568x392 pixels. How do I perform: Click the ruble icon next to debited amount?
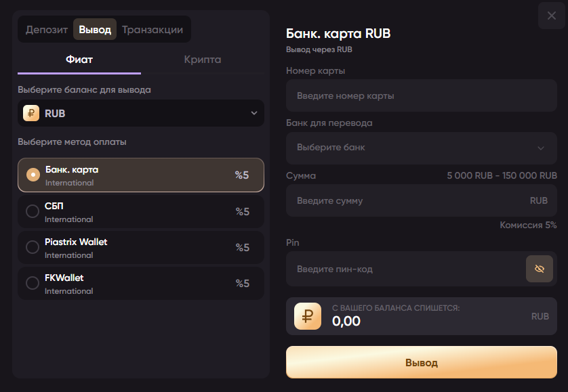(306, 316)
